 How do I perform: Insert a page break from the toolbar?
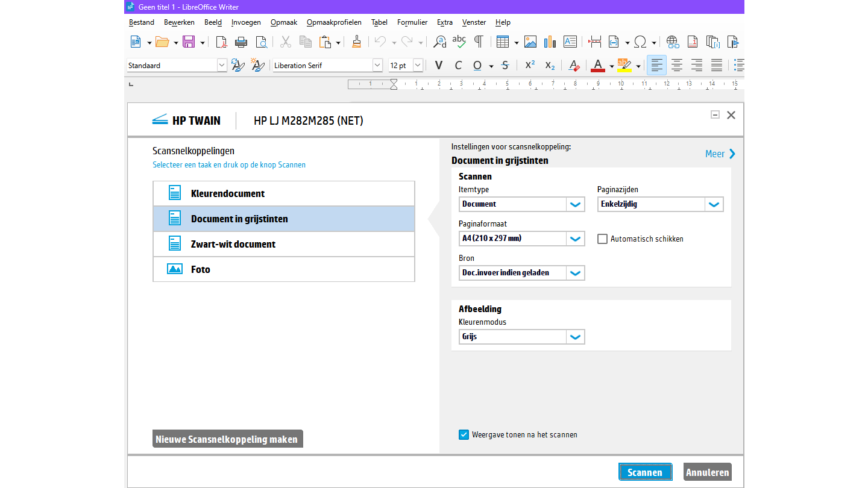(594, 42)
